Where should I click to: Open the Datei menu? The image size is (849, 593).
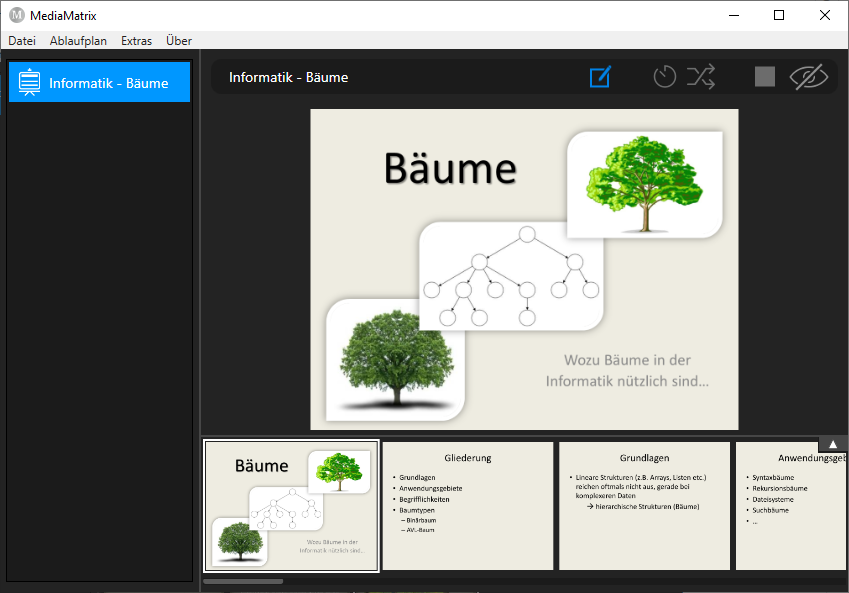(x=22, y=41)
